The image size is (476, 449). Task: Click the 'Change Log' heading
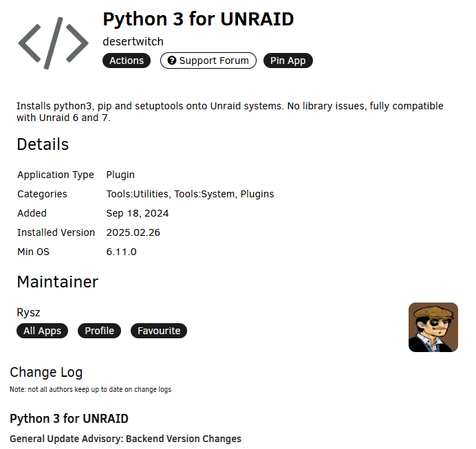pyautogui.click(x=46, y=373)
